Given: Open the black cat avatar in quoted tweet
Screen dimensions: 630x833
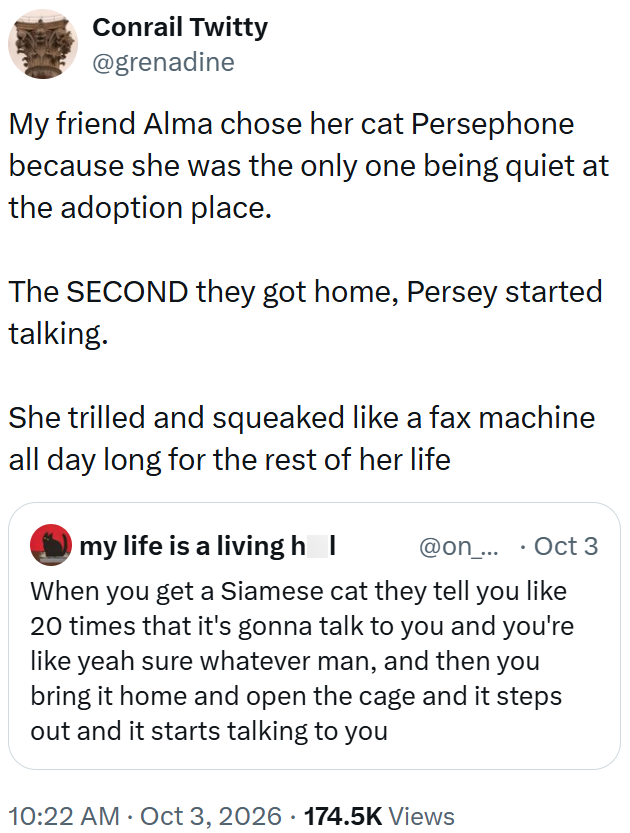Looking at the screenshot, I should pyautogui.click(x=51, y=545).
